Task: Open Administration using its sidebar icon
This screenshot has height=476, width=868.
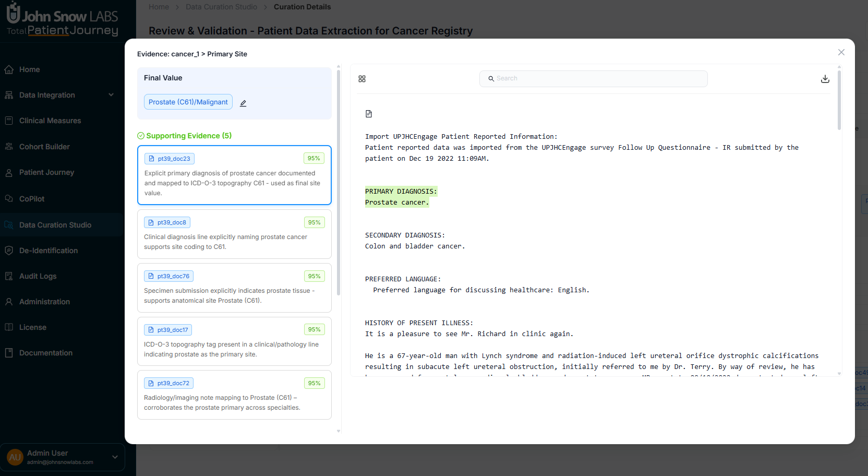Action: [x=9, y=301]
